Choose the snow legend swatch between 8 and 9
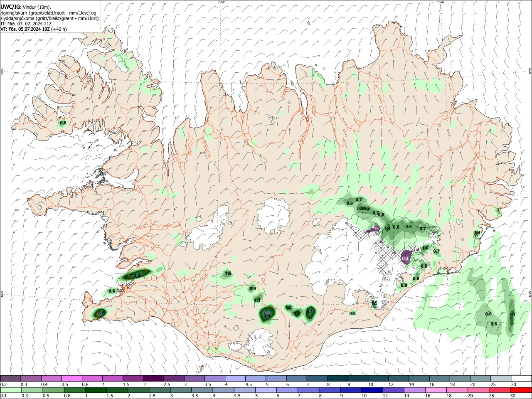The width and height of the screenshot is (532, 399). click(337, 378)
